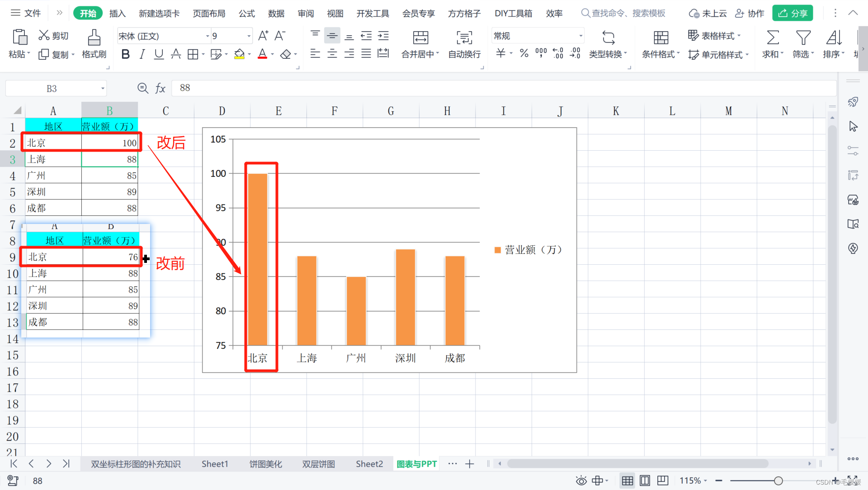
Task: Click the Conditional Formatting (条件格式) icon
Action: coord(660,38)
